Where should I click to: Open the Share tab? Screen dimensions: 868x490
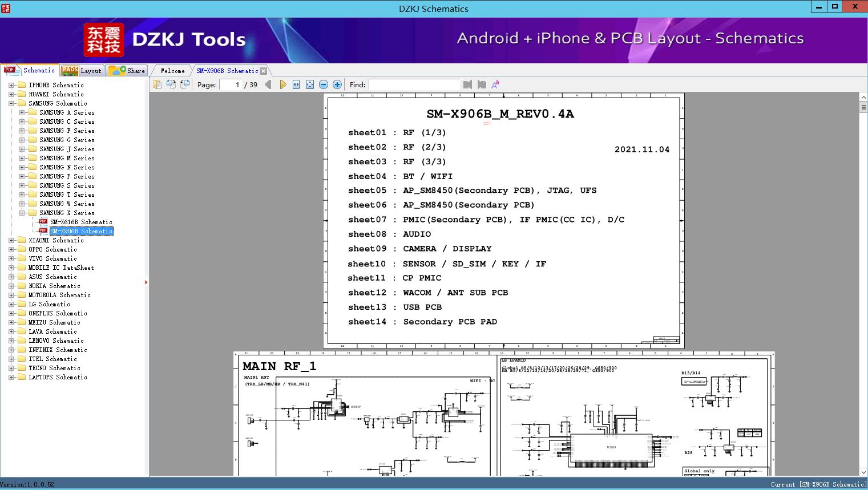127,71
